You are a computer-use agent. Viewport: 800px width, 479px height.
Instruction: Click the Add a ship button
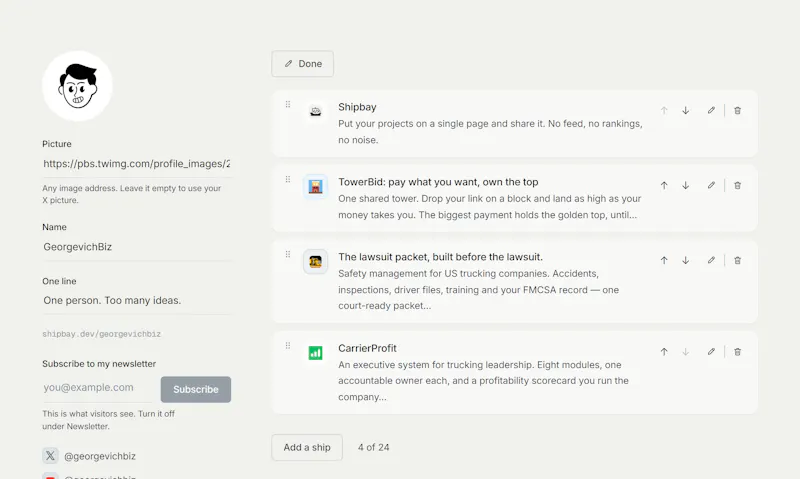[307, 447]
